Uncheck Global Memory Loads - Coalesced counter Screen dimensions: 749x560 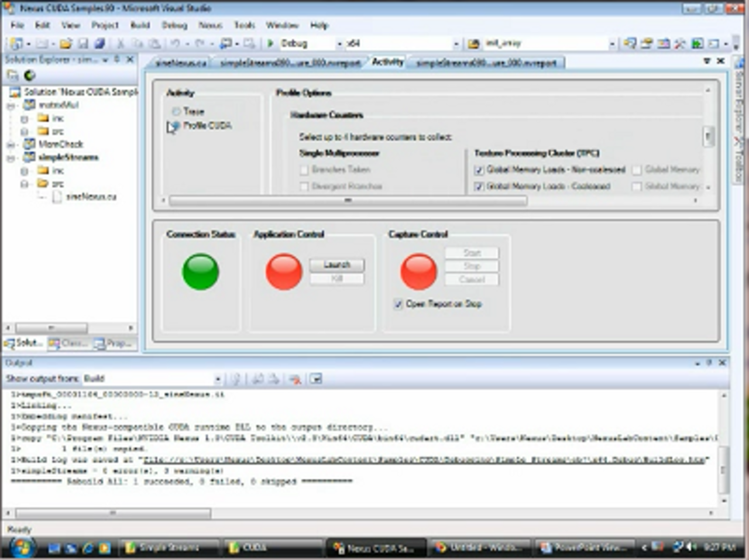point(479,186)
